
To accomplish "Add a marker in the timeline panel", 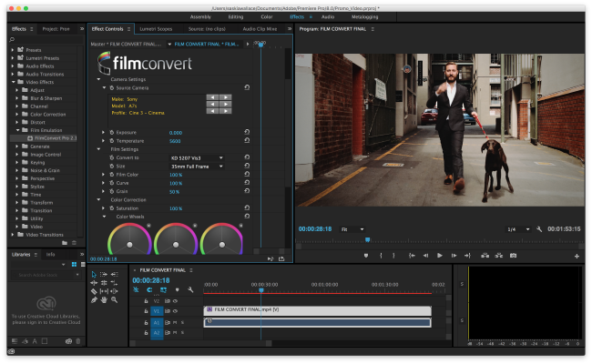I will point(177,289).
